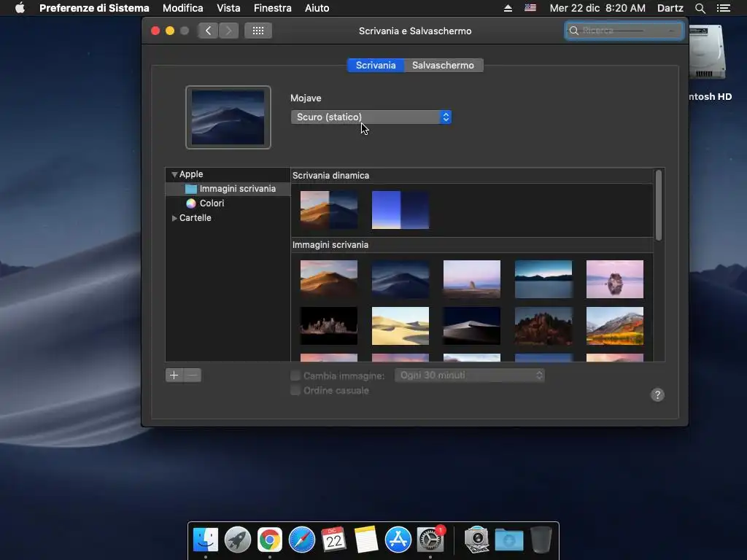
Task: Select Mojave night dune image
Action: [400, 279]
